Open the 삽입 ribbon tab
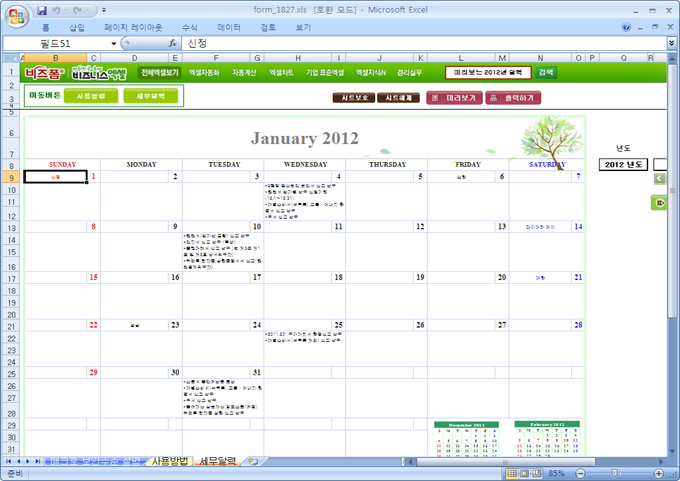This screenshot has width=680, height=481. click(77, 28)
